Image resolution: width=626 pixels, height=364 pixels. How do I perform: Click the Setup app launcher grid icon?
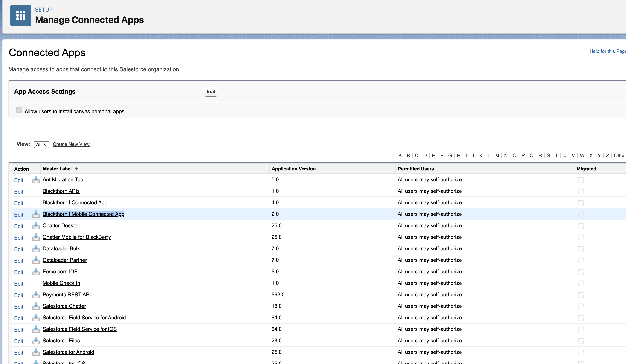(21, 15)
